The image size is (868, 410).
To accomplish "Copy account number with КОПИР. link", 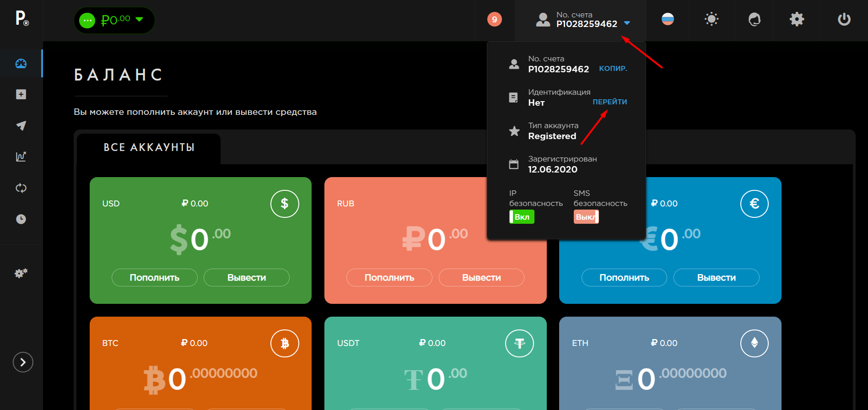I will (613, 69).
